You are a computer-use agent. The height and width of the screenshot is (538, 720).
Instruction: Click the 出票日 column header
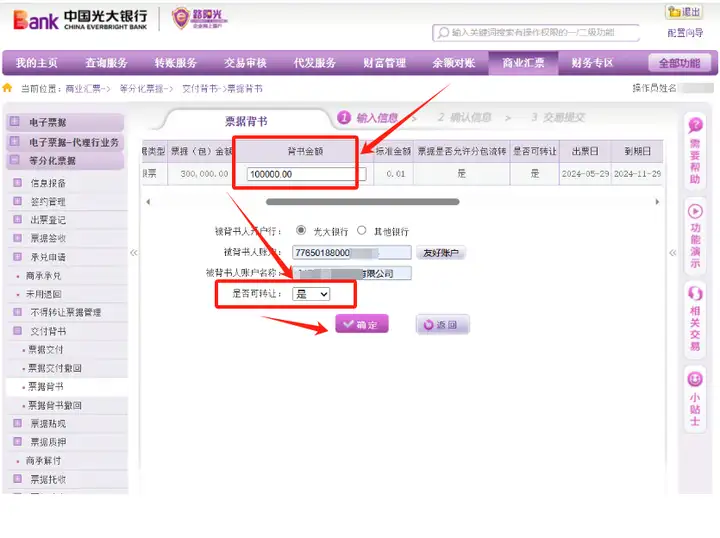[x=585, y=151]
